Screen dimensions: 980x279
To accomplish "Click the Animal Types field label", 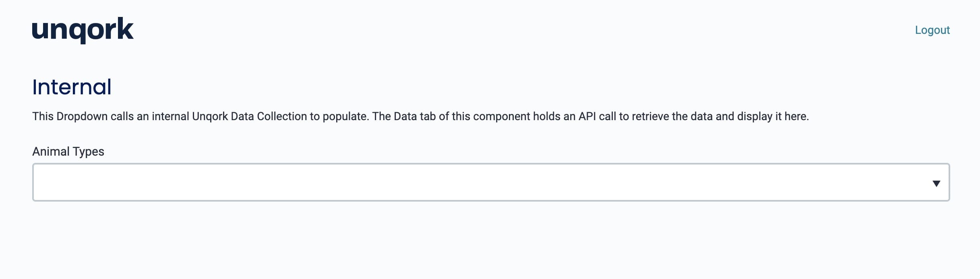I will point(68,151).
